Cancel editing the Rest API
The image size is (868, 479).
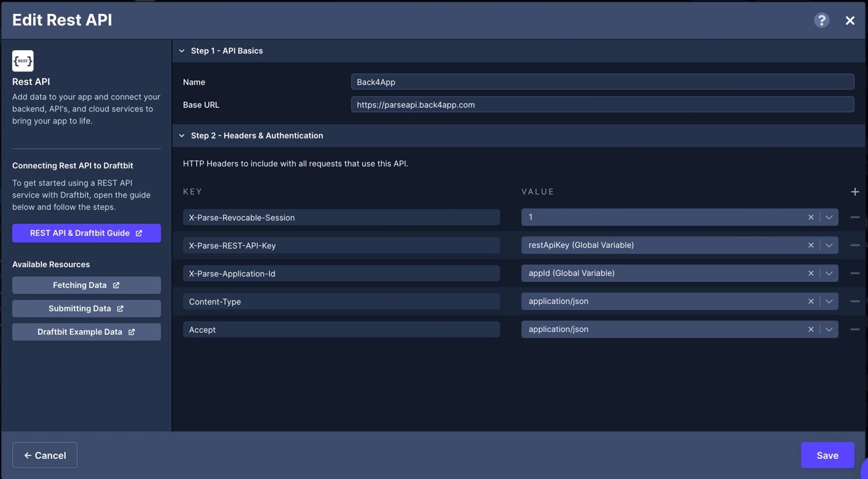click(45, 455)
